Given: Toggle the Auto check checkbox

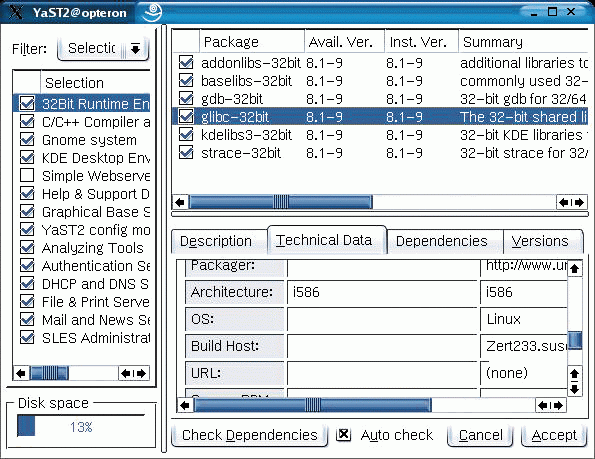Looking at the screenshot, I should click(x=344, y=435).
